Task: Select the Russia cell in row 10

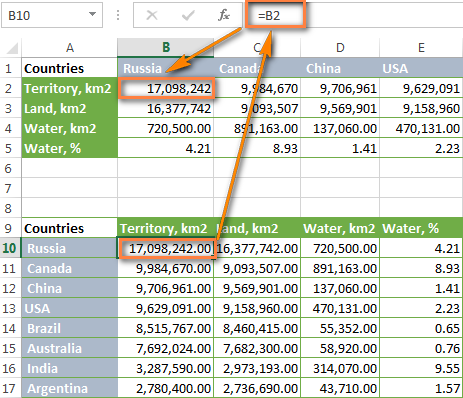Action: [x=69, y=248]
